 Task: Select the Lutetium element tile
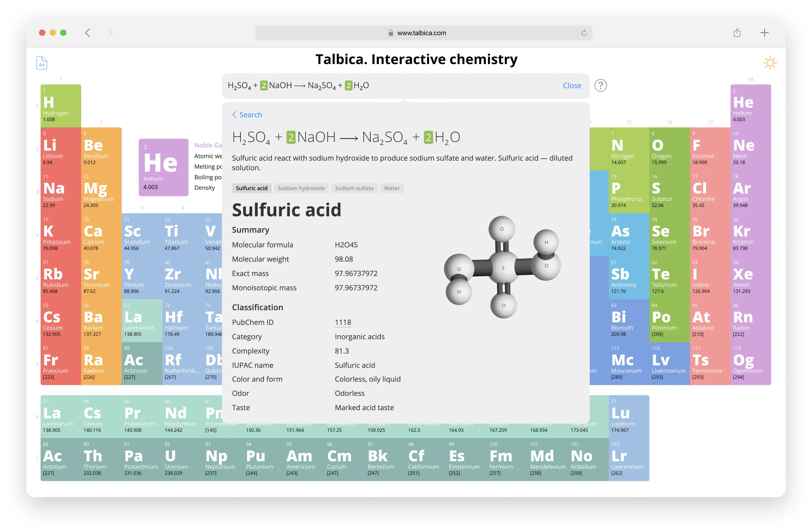pos(629,417)
